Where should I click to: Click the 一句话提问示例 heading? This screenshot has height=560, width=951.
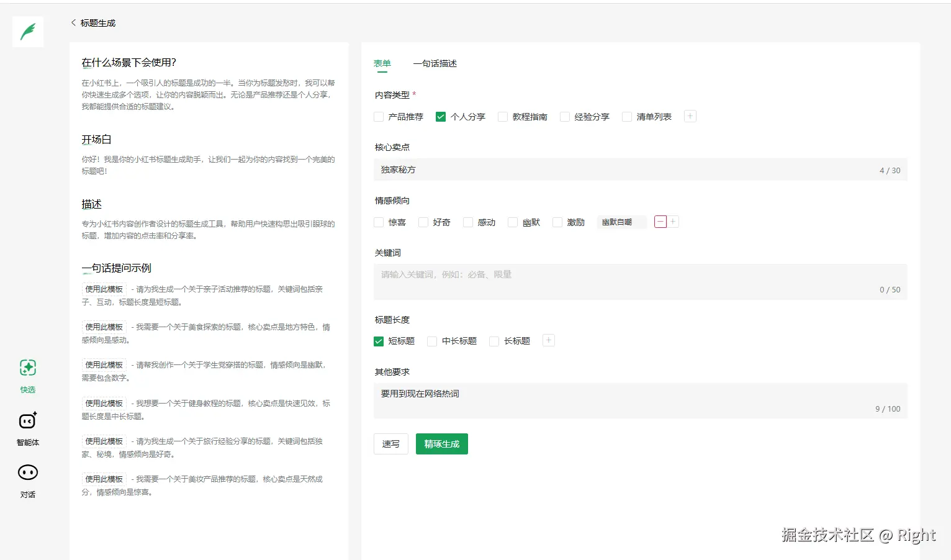[x=116, y=268]
